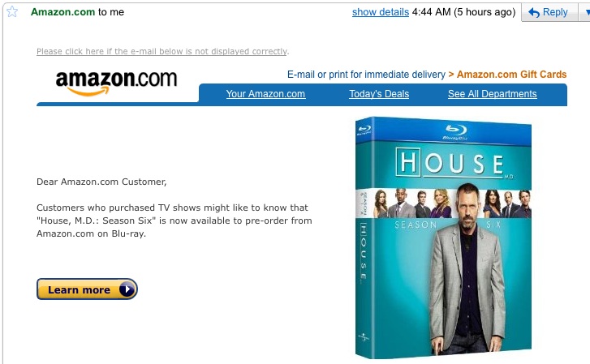Click E-mail or print for immediate delivery
This screenshot has width=590, height=364.
(x=366, y=75)
